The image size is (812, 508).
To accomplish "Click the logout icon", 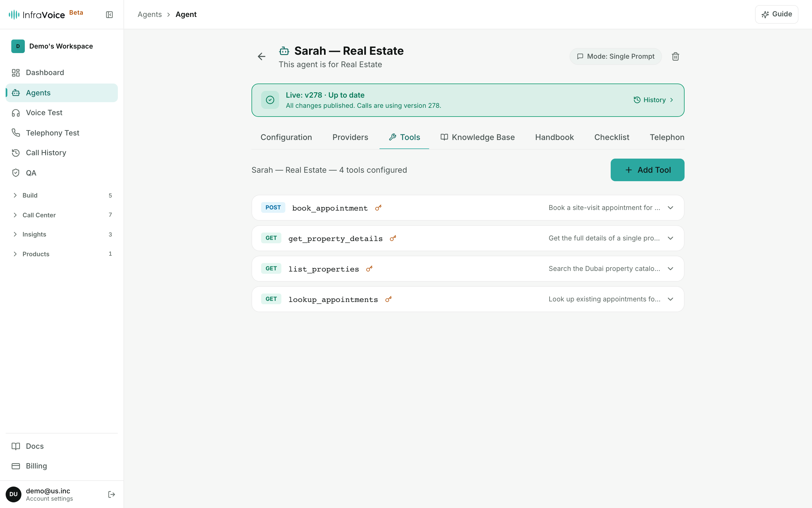I will [112, 494].
